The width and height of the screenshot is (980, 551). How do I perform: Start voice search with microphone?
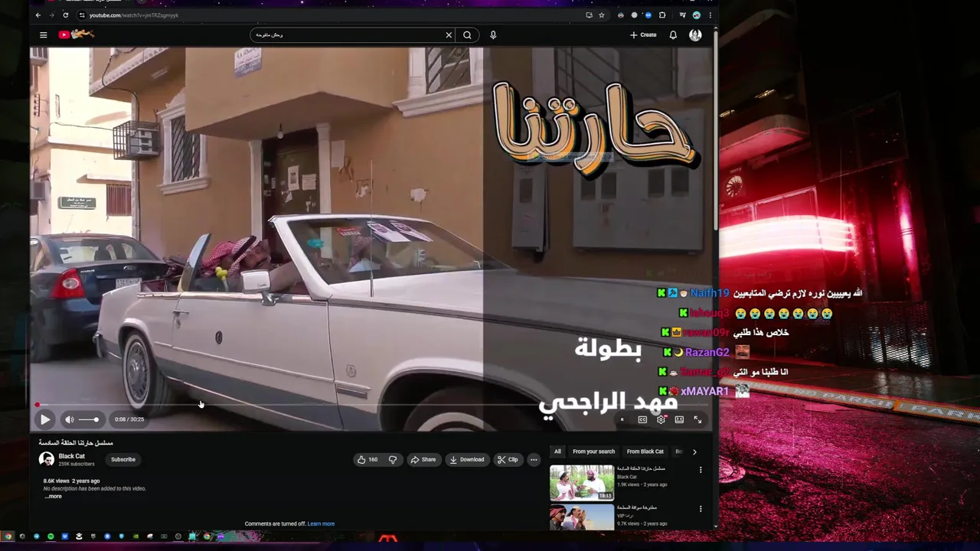[493, 35]
